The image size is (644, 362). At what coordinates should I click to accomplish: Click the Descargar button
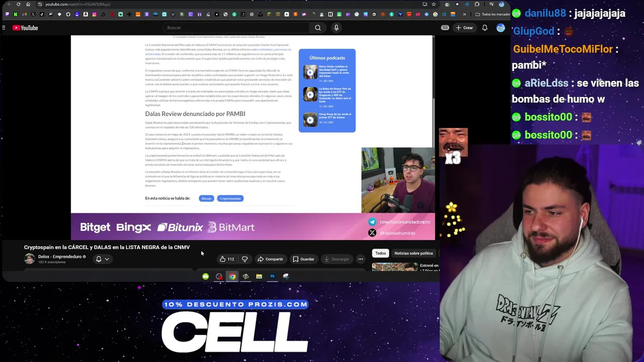tap(337, 259)
